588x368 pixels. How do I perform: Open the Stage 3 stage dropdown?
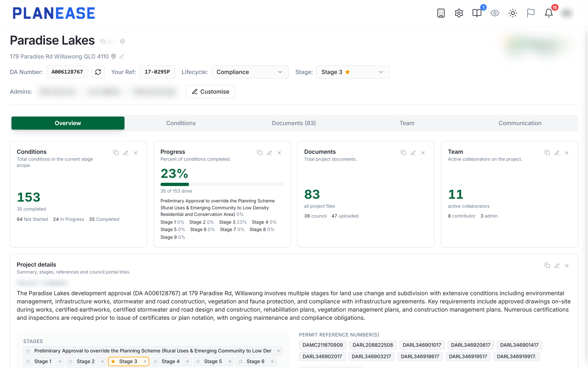pos(353,72)
